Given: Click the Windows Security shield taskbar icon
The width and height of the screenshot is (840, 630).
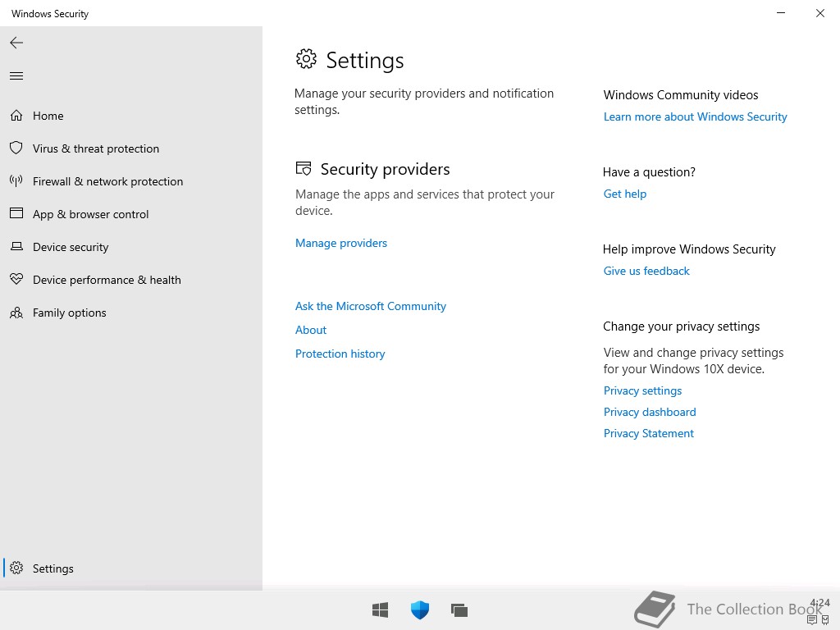Looking at the screenshot, I should pos(420,609).
